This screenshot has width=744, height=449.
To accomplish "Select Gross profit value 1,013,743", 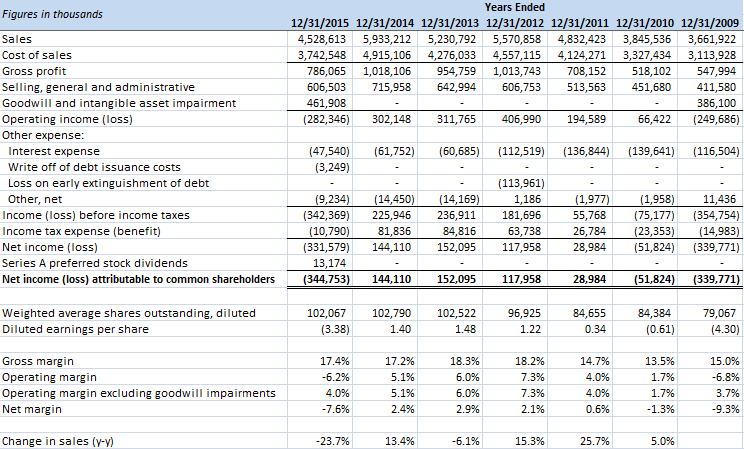I will pyautogui.click(x=517, y=71).
